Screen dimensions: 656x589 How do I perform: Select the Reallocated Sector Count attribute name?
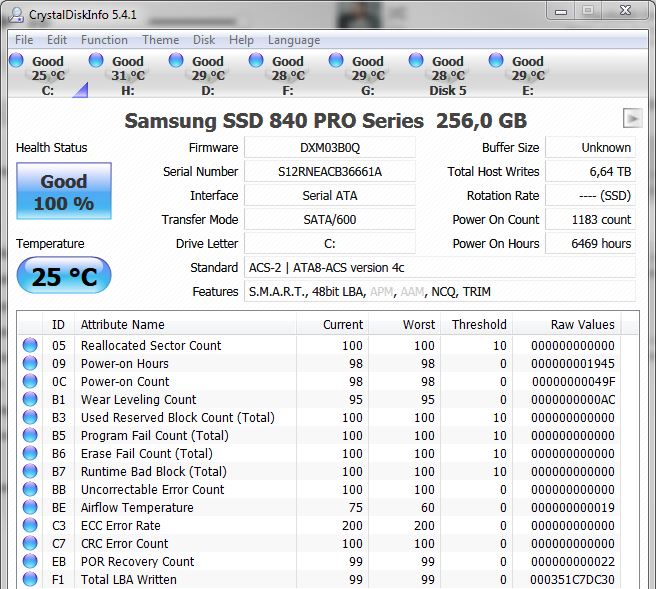(151, 346)
